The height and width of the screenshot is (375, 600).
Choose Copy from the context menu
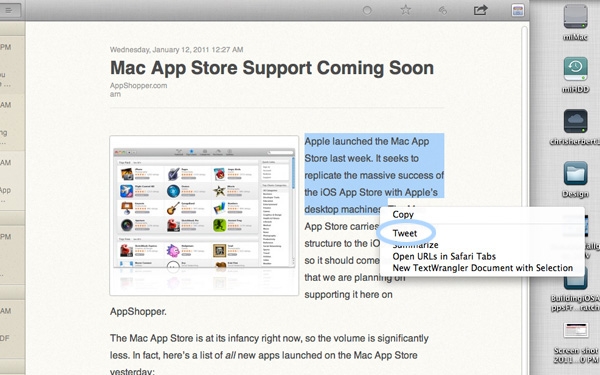(403, 215)
